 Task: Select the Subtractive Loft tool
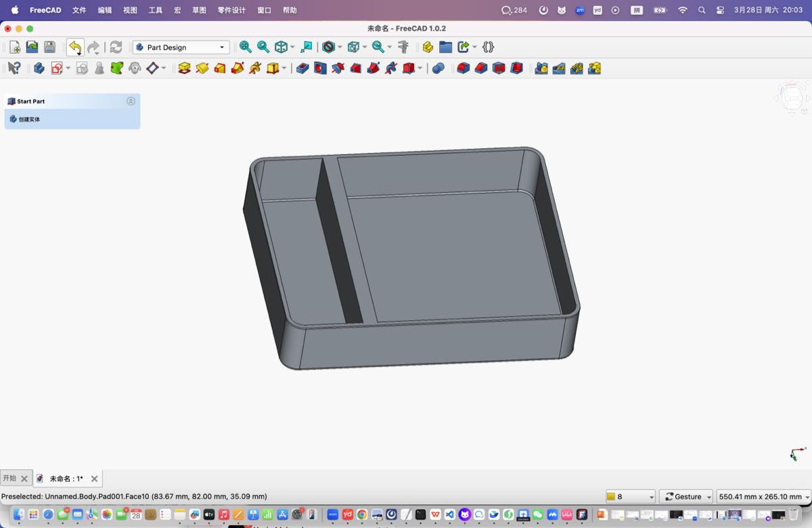355,68
